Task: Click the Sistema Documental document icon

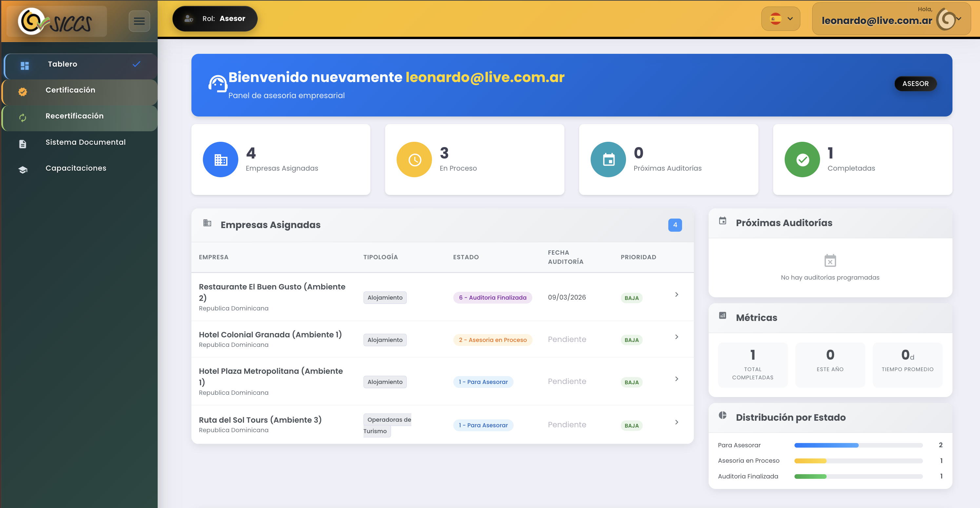Action: (x=23, y=143)
